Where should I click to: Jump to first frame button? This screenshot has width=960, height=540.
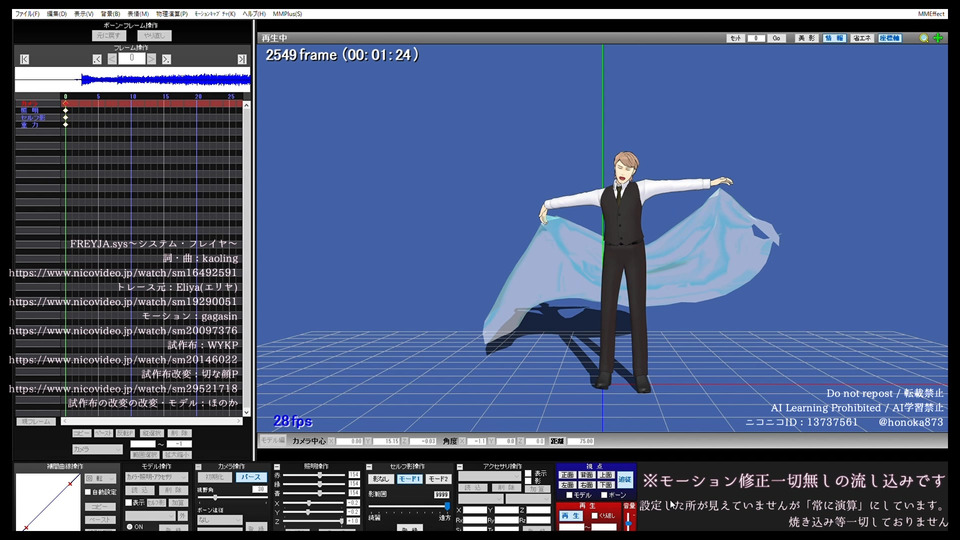[x=24, y=59]
